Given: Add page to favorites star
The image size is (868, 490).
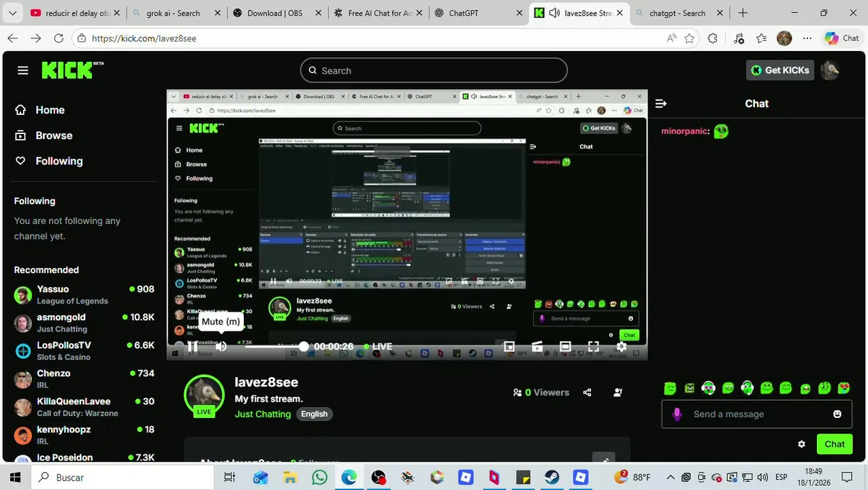Looking at the screenshot, I should click(689, 39).
